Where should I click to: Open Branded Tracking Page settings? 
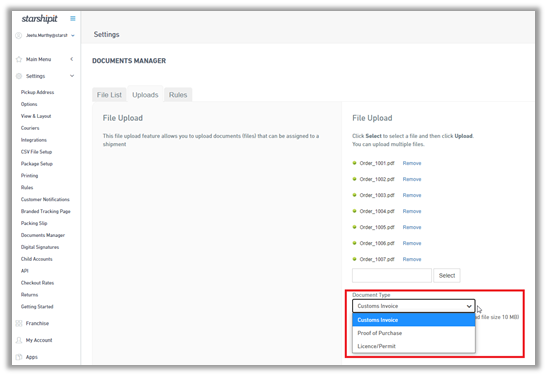coord(45,211)
